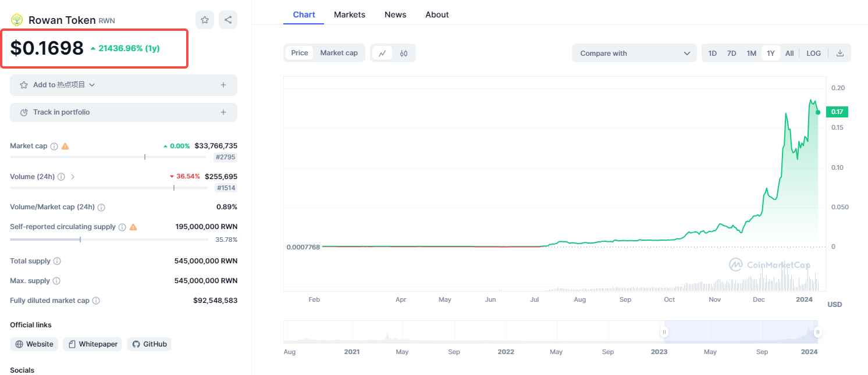This screenshot has width=868, height=375.
Task: Select the Market cap chart toggle
Action: pyautogui.click(x=339, y=53)
